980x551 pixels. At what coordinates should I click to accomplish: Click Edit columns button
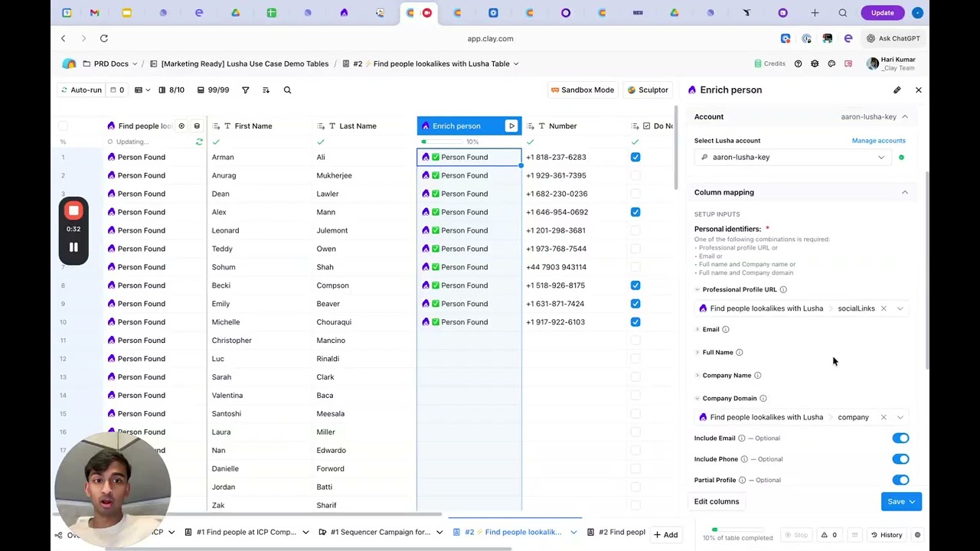(717, 502)
